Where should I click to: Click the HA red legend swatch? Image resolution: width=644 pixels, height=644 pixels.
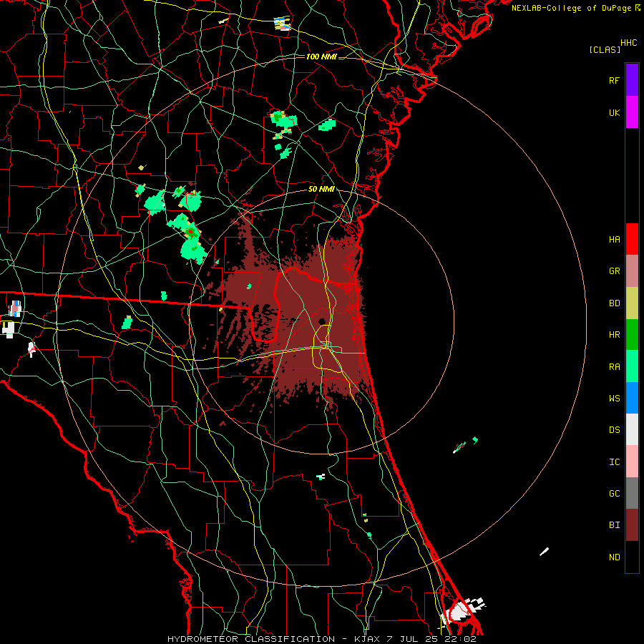632,239
